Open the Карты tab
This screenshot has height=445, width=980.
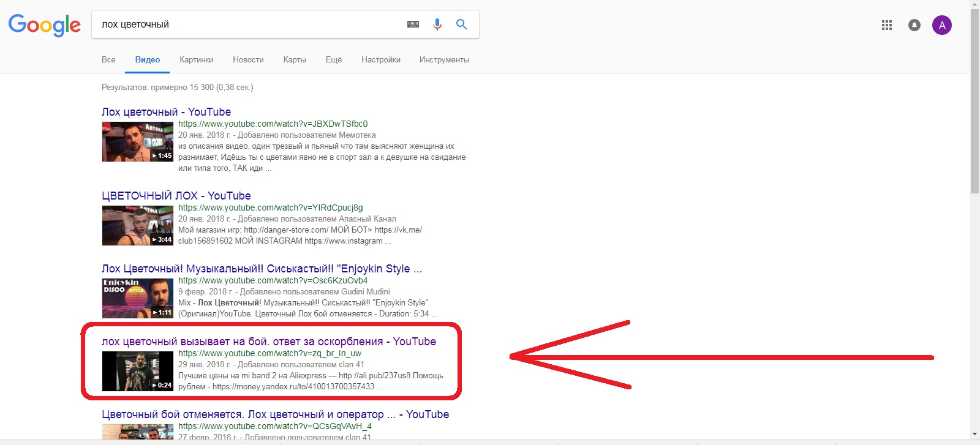295,59
